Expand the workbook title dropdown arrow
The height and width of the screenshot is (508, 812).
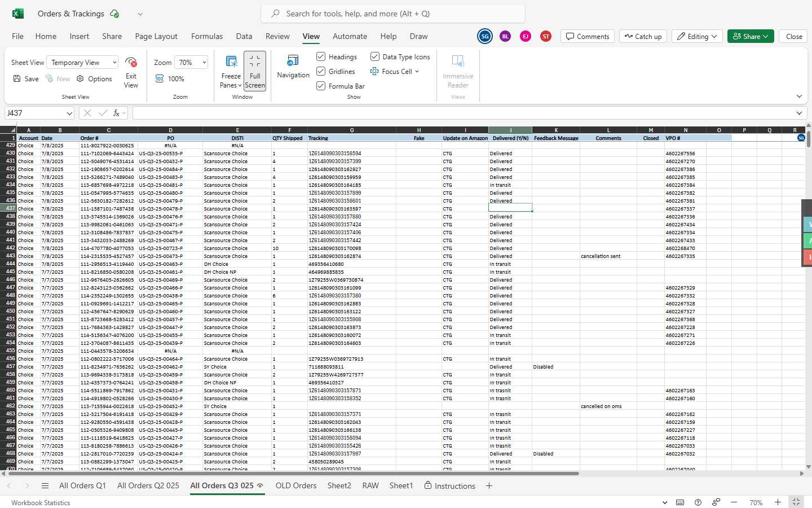(140, 14)
